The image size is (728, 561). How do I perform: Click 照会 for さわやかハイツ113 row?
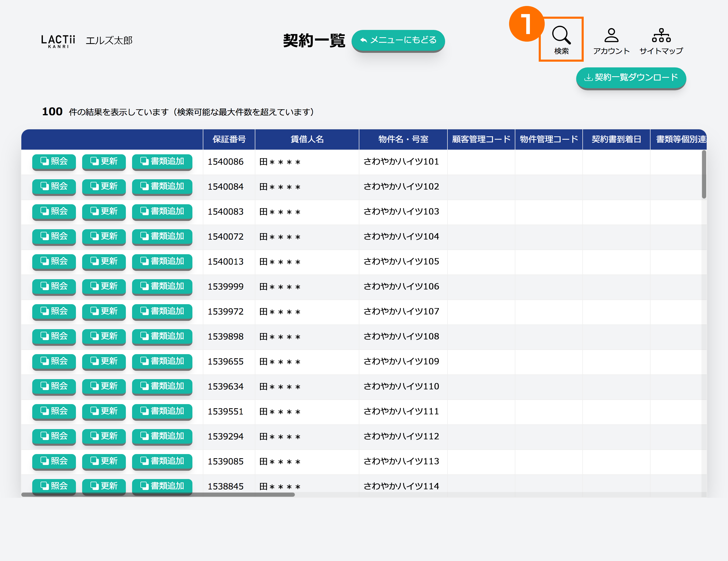[x=54, y=461]
